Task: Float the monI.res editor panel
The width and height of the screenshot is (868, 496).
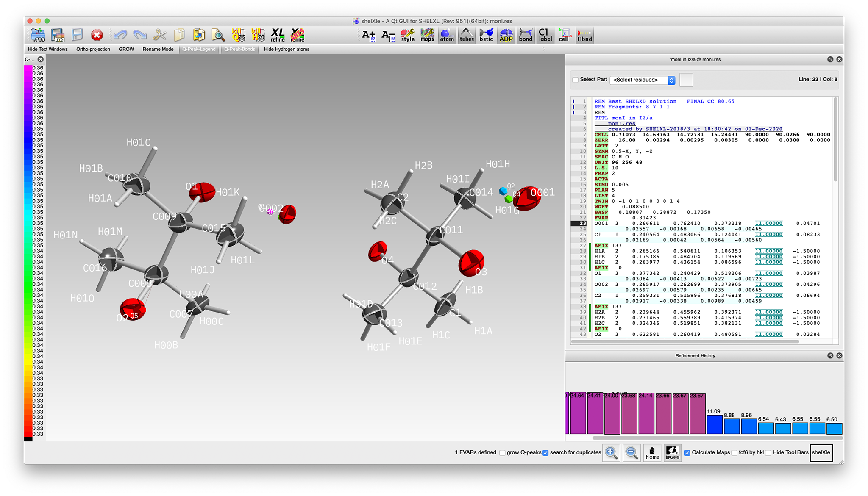Action: (830, 59)
